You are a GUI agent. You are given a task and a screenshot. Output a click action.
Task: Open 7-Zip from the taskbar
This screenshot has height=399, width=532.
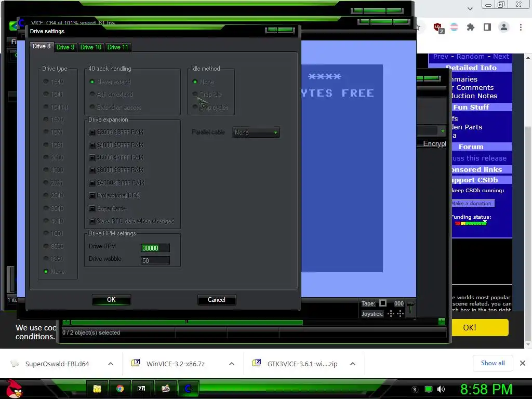pos(141,389)
